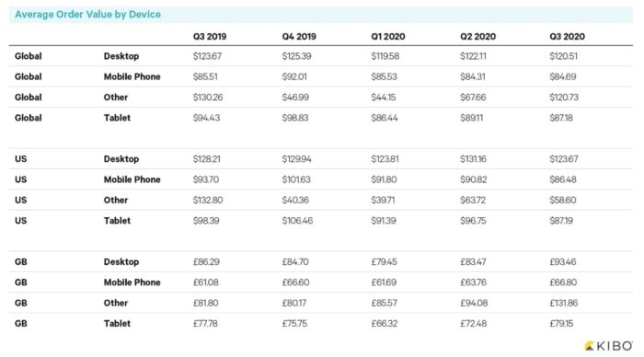
Task: Click GB Mobile Phone Q1 2020 value £61.69
Action: point(384,282)
